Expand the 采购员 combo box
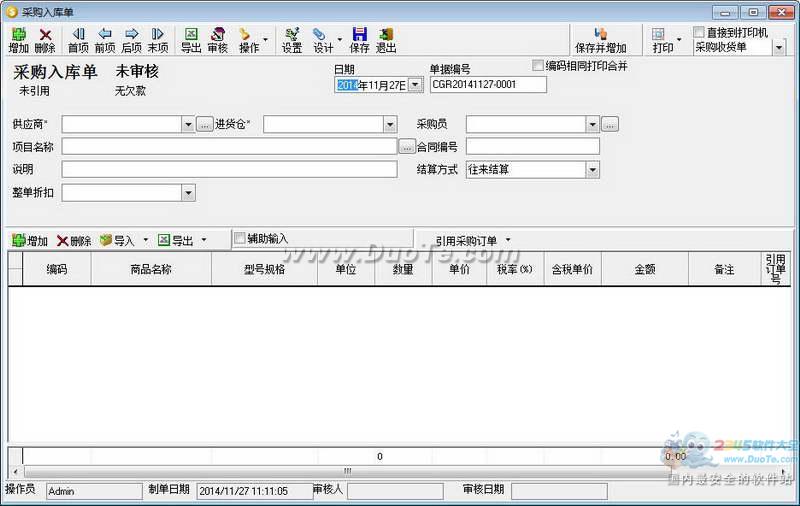The width and height of the screenshot is (800, 506). [x=592, y=124]
